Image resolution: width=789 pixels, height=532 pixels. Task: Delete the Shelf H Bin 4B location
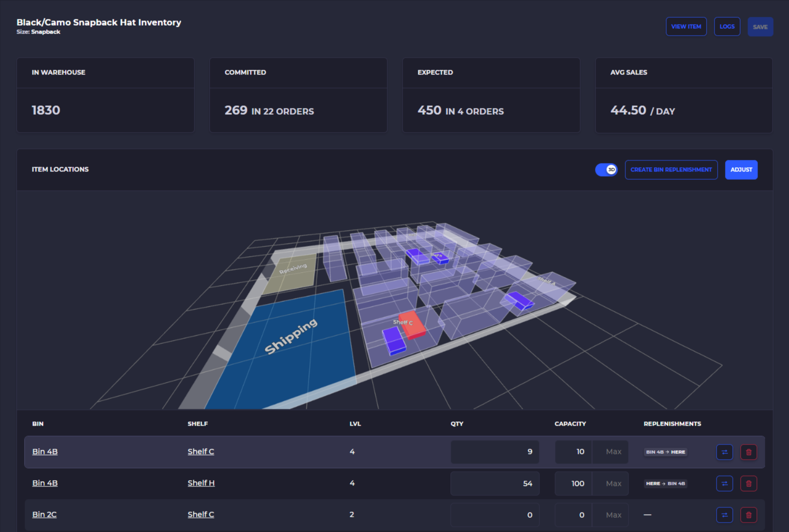(x=748, y=483)
